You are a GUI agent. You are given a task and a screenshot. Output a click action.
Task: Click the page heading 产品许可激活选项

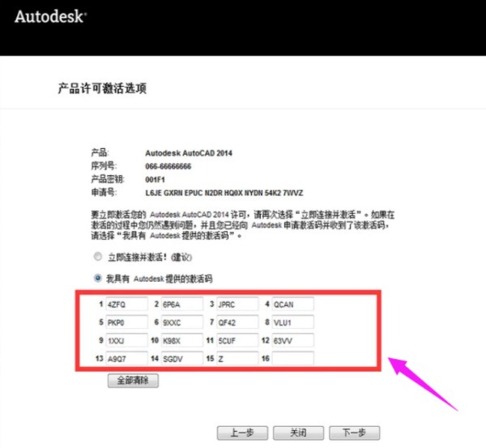pos(102,88)
